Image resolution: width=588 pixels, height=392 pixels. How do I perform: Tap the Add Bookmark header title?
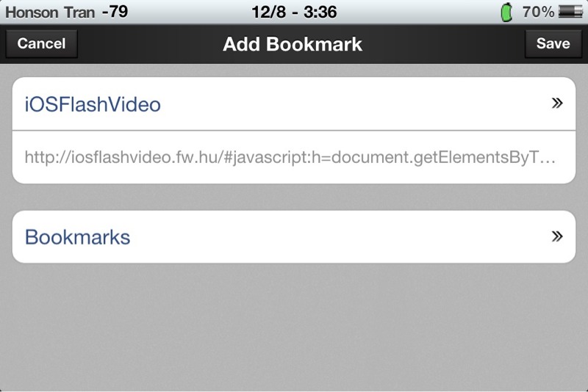[293, 44]
